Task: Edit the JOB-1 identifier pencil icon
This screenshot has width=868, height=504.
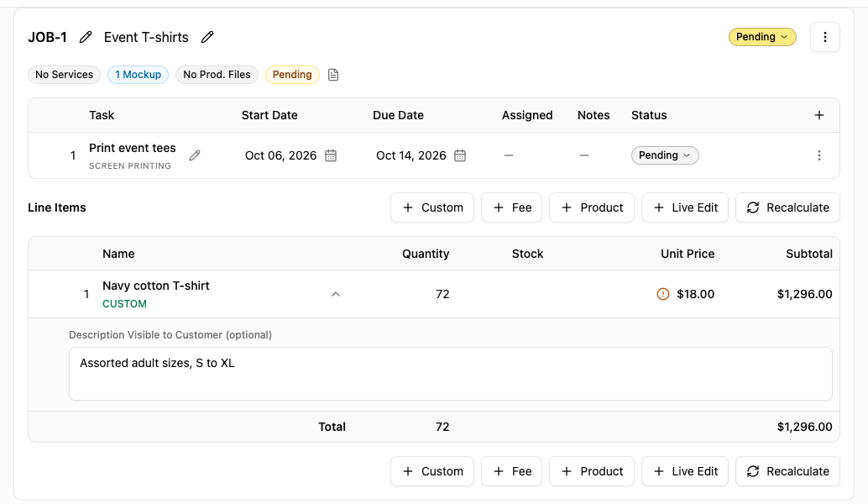Action: (86, 37)
